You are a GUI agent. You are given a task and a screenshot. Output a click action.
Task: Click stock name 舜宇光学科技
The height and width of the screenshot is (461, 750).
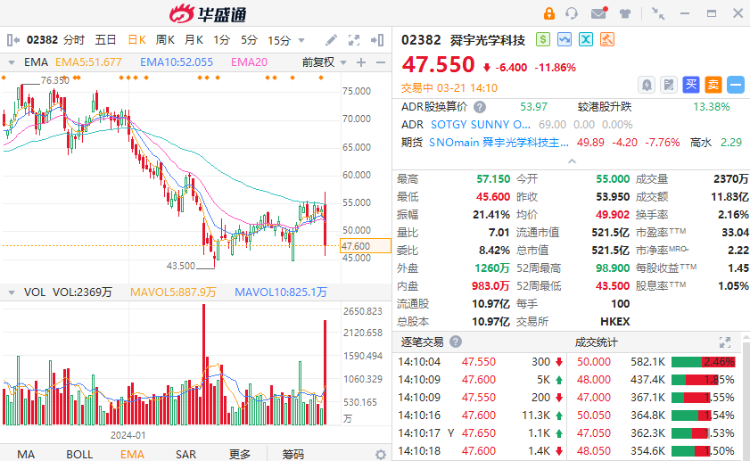487,40
